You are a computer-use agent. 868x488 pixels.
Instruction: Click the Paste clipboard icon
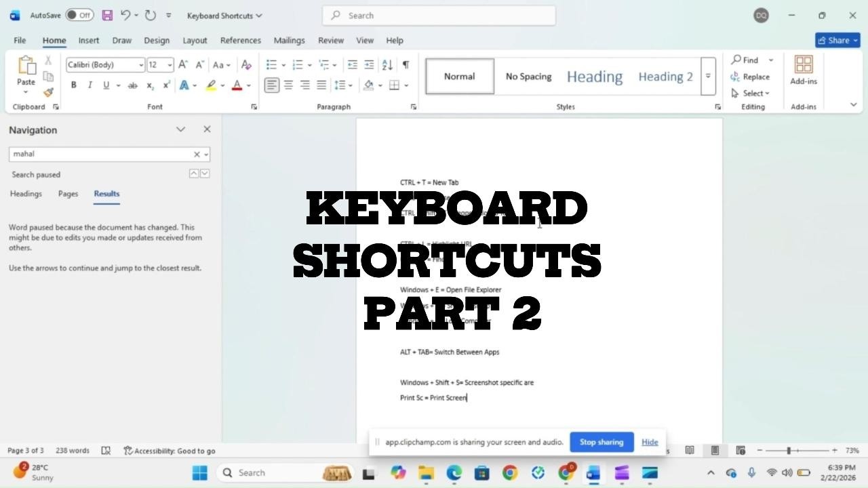pyautogui.click(x=26, y=66)
